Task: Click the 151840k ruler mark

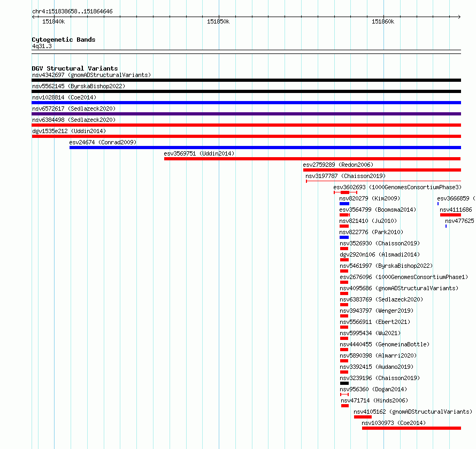Action: [x=53, y=21]
